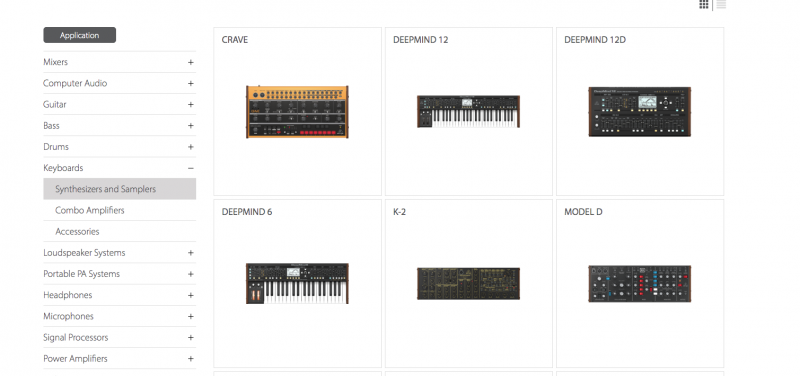
Task: Click the CRAVE product title
Action: point(235,40)
